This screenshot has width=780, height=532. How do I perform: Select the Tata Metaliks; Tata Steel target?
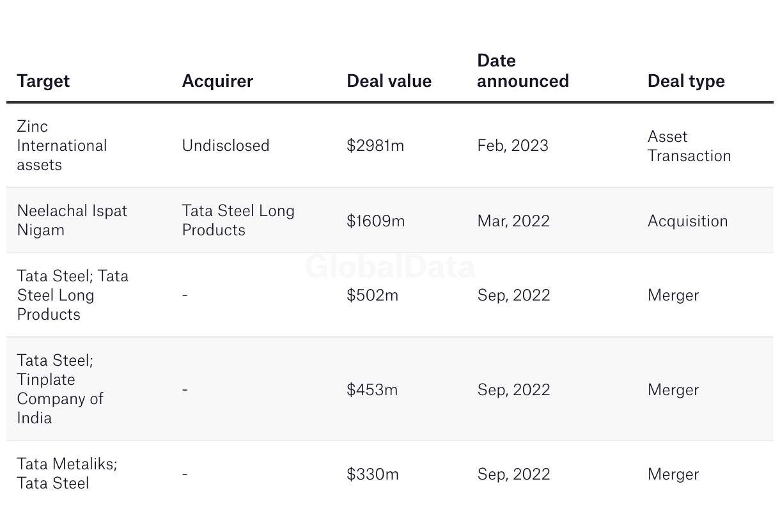point(67,473)
